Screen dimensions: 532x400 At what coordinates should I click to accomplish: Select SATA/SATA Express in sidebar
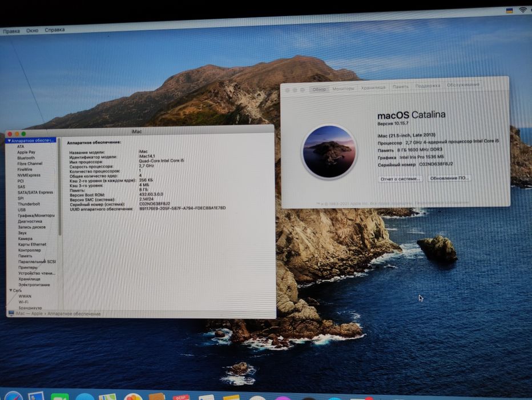35,192
